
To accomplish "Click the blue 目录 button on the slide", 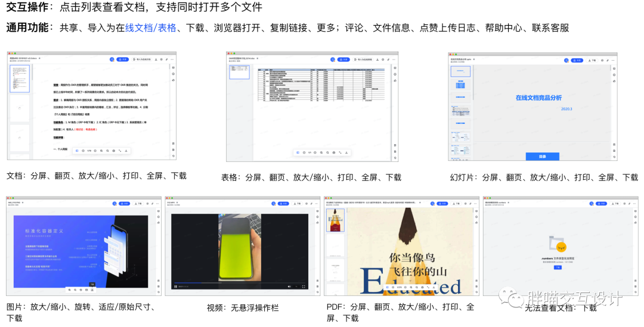I will point(542,156).
